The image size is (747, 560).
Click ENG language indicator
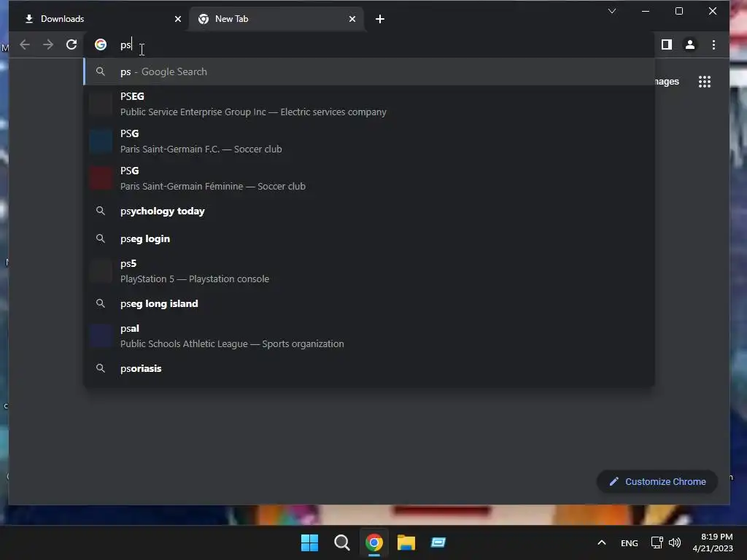(630, 542)
